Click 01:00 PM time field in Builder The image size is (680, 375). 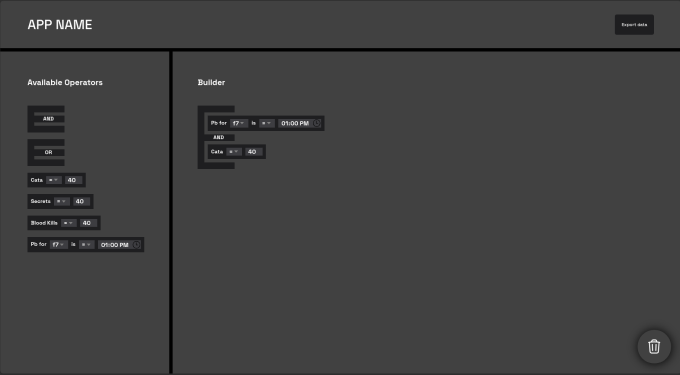[x=300, y=123]
